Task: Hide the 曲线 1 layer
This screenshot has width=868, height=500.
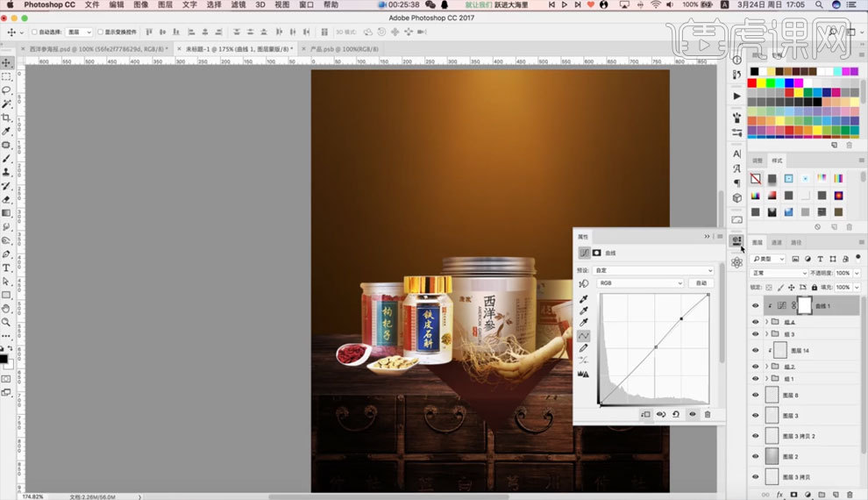Action: pyautogui.click(x=756, y=305)
